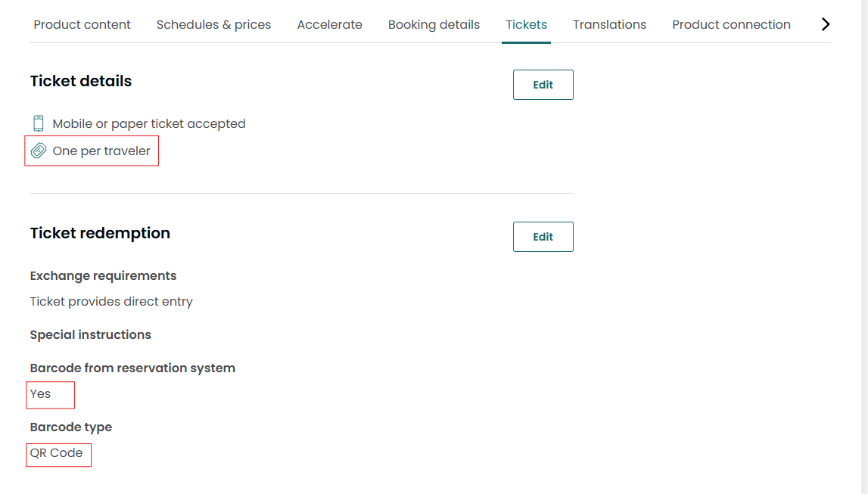Edit the Ticket redemption section
This screenshot has width=868, height=494.
(543, 237)
